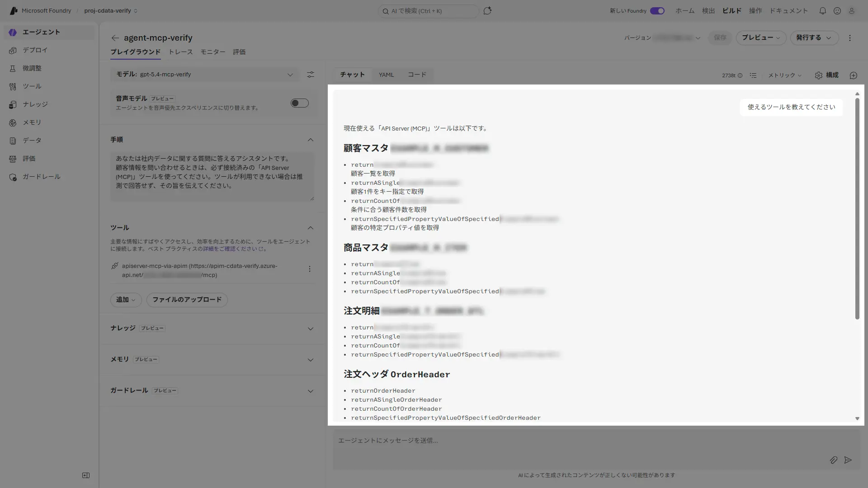The width and height of the screenshot is (868, 488).
Task: Click the token count info icon
Action: coord(740,75)
